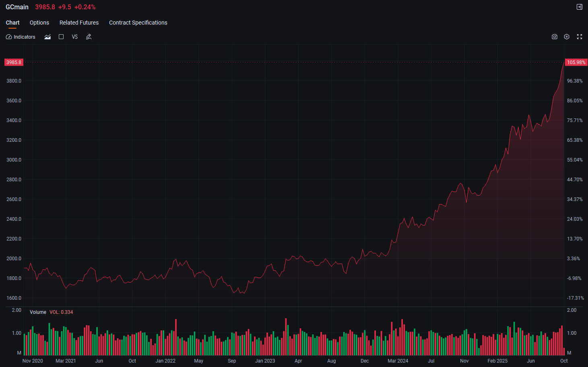588x367 pixels.
Task: Click the square layout icon in toolbar
Action: pyautogui.click(x=61, y=37)
